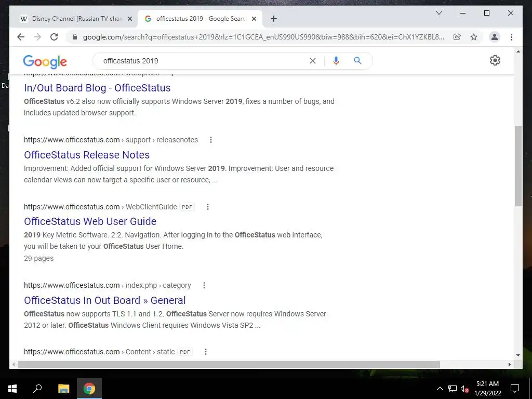Go back to the previous page
Screen dimensions: 532x399
pos(21,37)
